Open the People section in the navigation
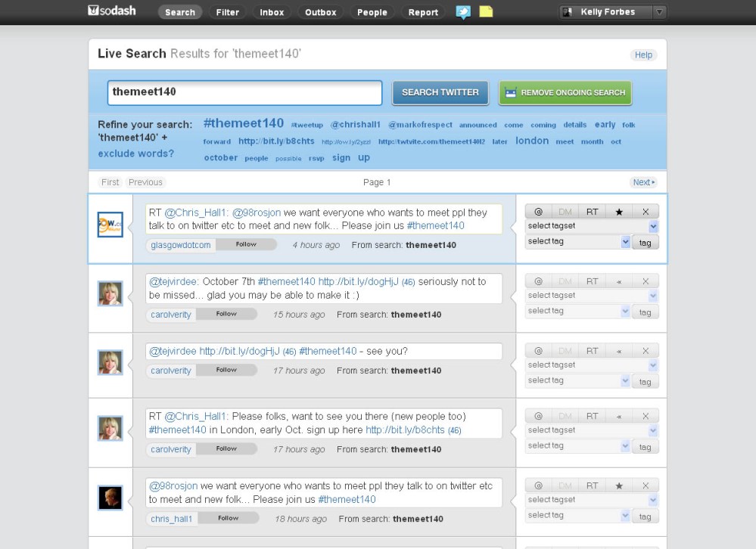This screenshot has height=549, width=756. [x=372, y=12]
